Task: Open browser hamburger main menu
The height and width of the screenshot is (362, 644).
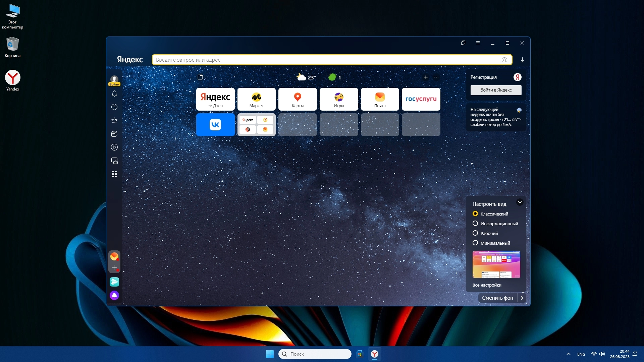Action: 478,43
